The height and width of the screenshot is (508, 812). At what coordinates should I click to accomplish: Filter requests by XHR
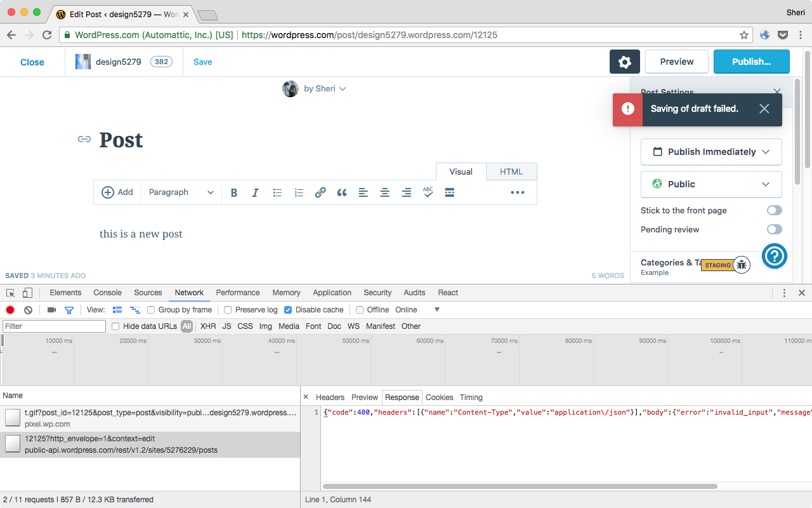tap(208, 326)
